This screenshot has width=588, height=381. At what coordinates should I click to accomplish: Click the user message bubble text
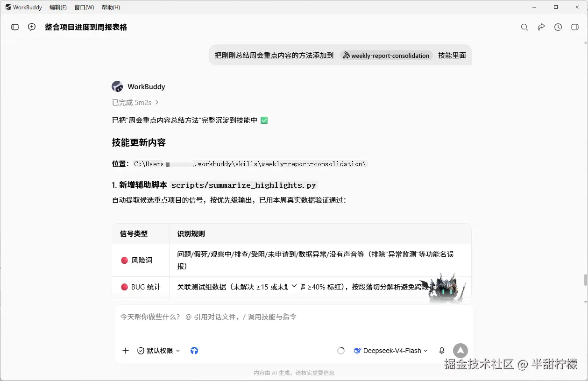[340, 55]
